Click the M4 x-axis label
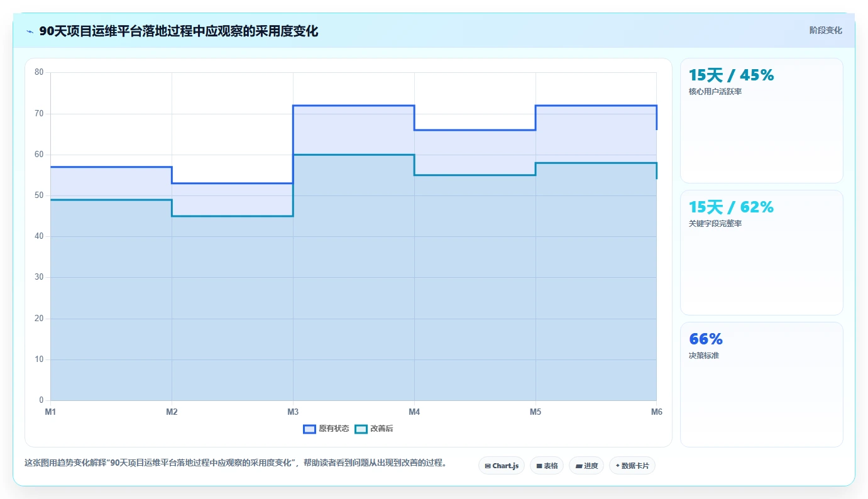 [414, 412]
